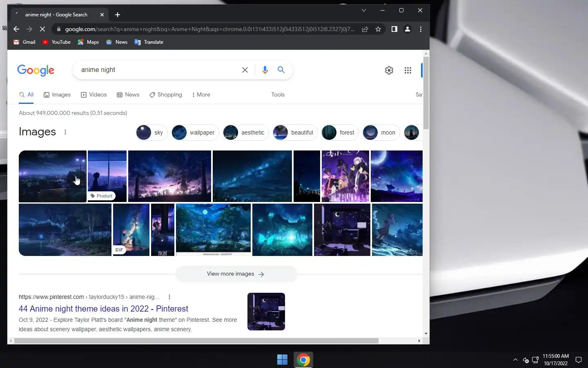Click Chrome icon in taskbar
This screenshot has height=368, width=588.
[x=303, y=360]
